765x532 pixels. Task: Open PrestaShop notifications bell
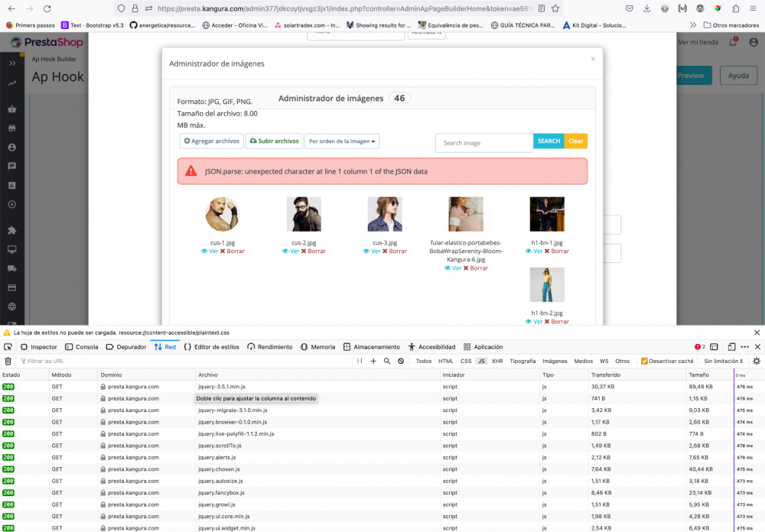733,42
